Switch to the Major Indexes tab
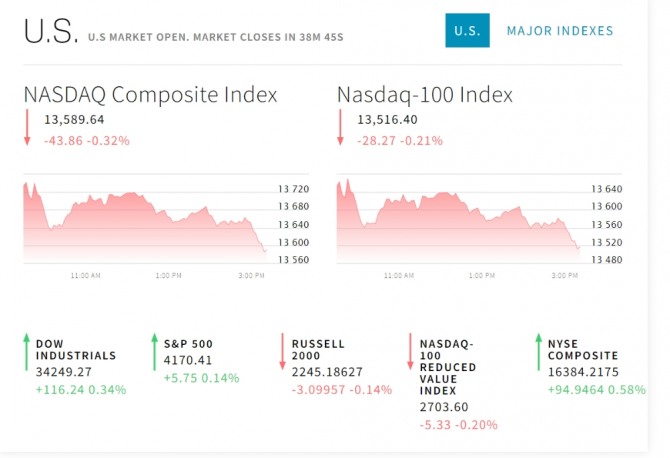Viewport: 670px width, 458px height. [x=560, y=31]
